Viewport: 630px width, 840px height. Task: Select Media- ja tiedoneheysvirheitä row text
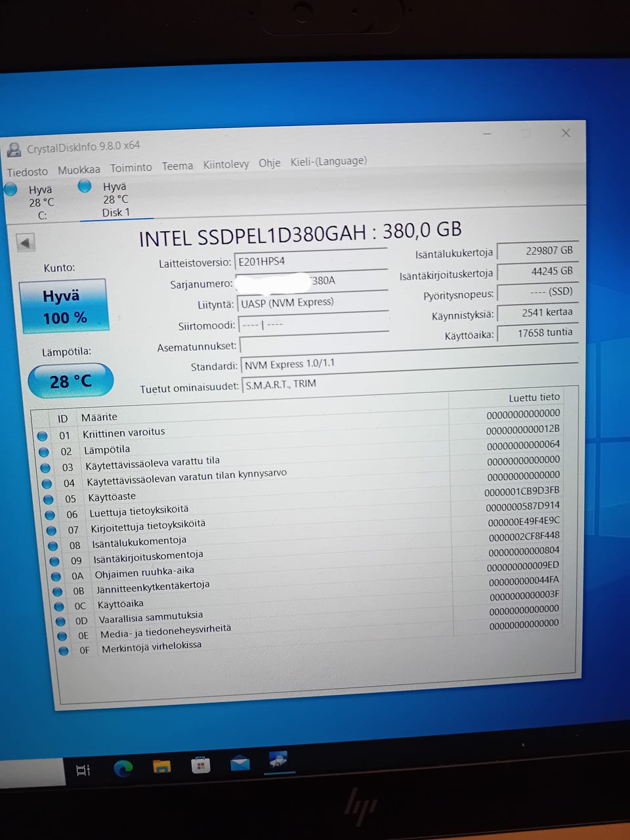(x=166, y=631)
